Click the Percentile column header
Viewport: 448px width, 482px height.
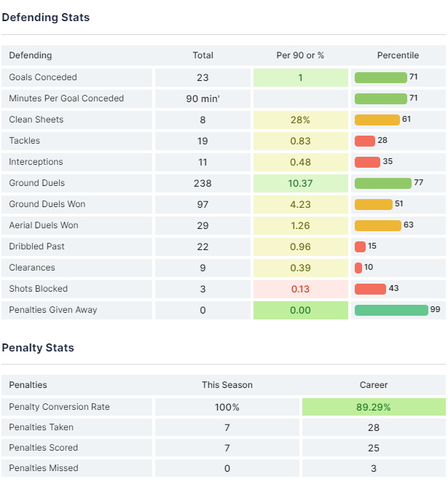[398, 55]
